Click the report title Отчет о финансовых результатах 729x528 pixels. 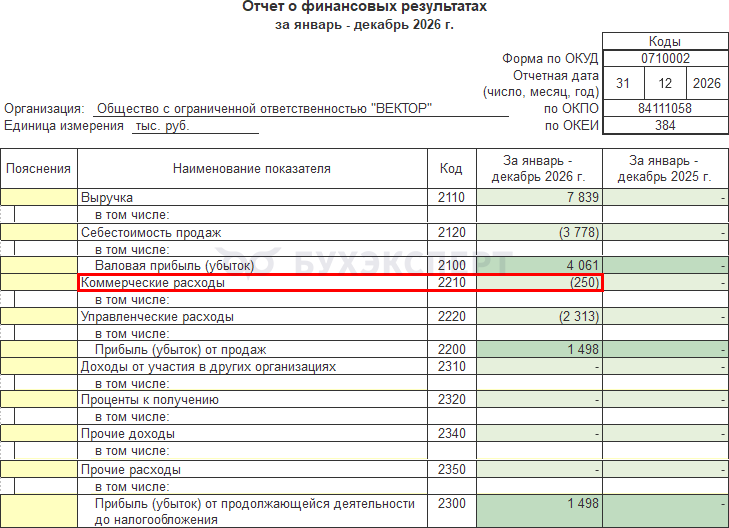[364, 7]
